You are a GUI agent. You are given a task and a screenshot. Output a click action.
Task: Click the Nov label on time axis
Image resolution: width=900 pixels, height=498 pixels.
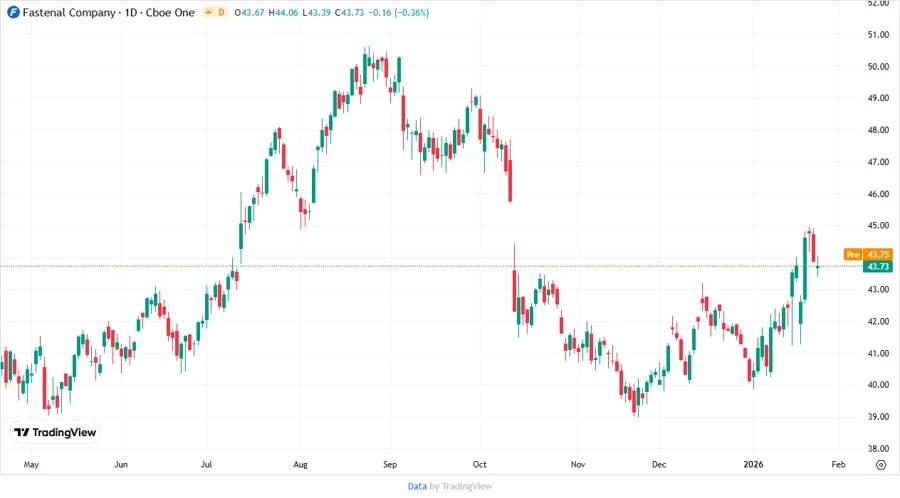[577, 465]
